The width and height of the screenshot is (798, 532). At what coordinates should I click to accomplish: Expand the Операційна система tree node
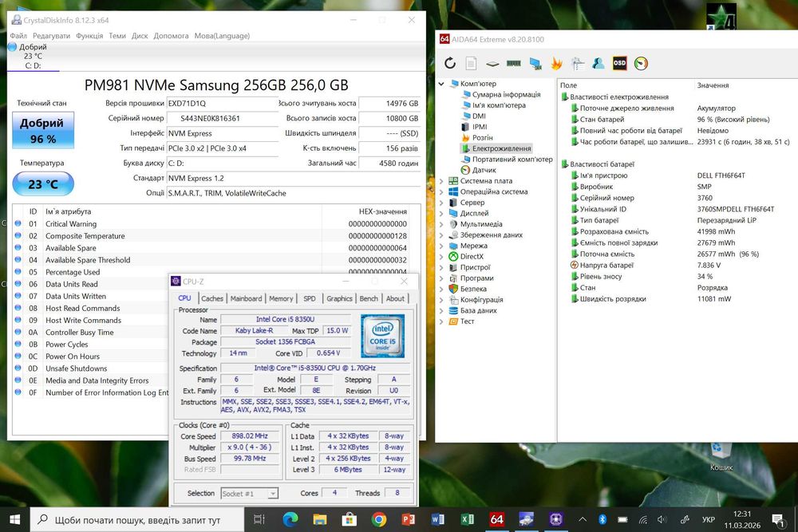point(440,191)
